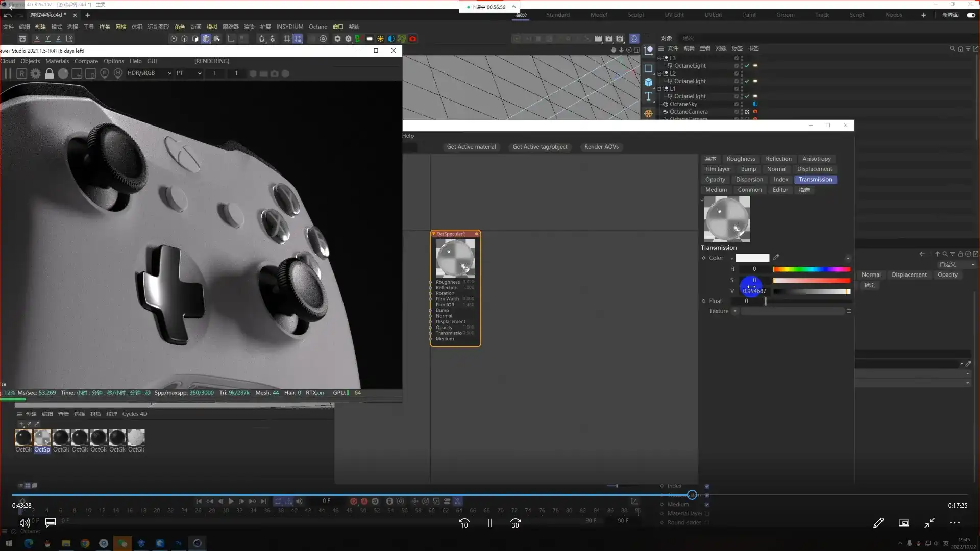The image size is (980, 551).
Task: Open the PT kernel dropdown
Action: (188, 73)
